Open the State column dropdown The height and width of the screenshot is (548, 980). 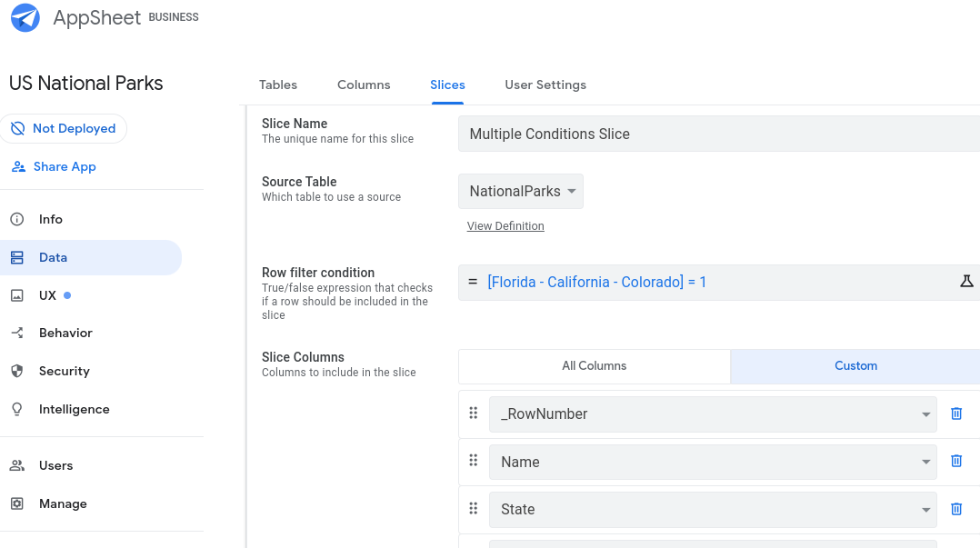coord(713,509)
